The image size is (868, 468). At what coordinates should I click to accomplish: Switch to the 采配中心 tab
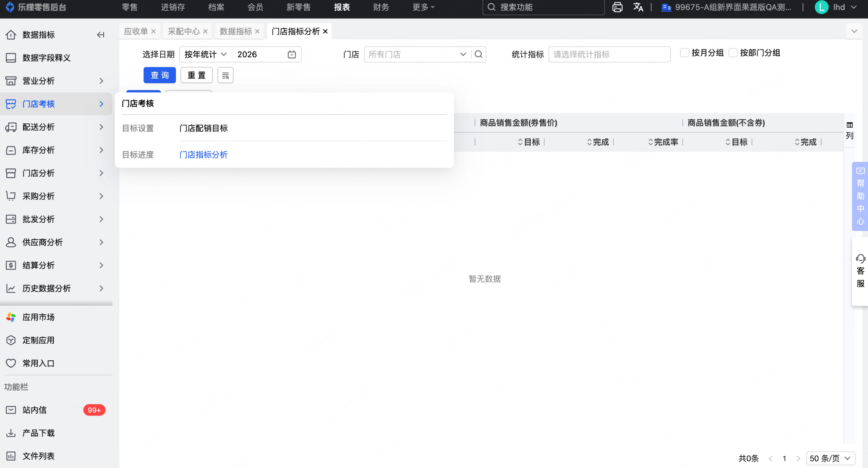tap(184, 31)
